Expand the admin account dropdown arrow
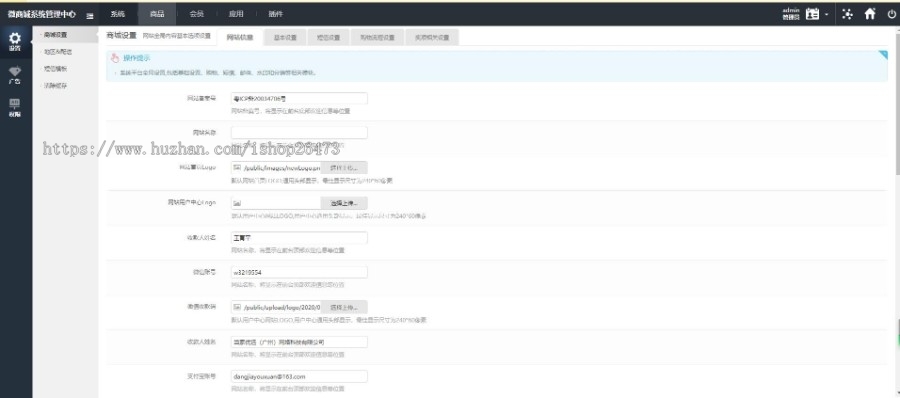The height and width of the screenshot is (398, 900). pos(827,14)
